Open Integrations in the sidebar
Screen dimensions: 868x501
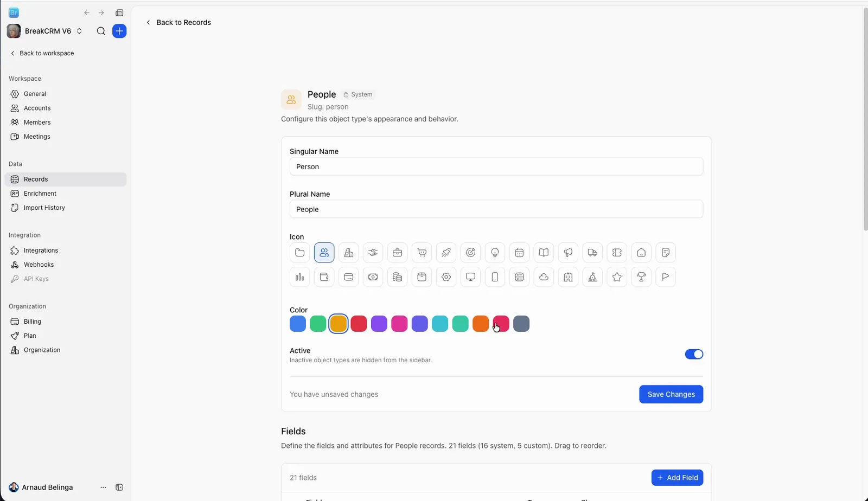click(x=66, y=251)
